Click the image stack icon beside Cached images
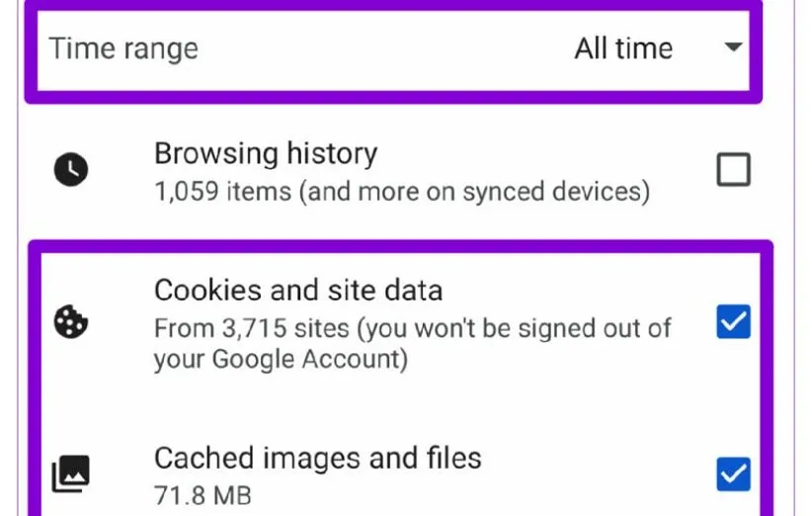Viewport: 812px width, 516px height. point(71,474)
